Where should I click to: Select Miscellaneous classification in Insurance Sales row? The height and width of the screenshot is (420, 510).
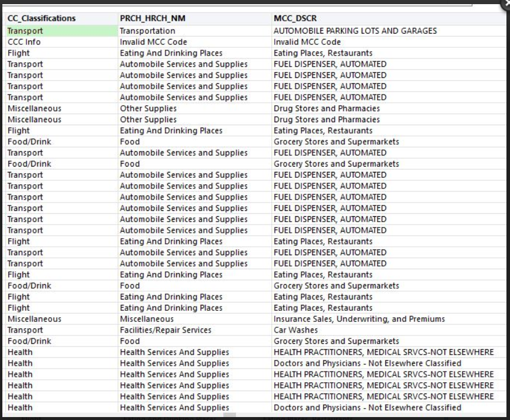coord(34,319)
